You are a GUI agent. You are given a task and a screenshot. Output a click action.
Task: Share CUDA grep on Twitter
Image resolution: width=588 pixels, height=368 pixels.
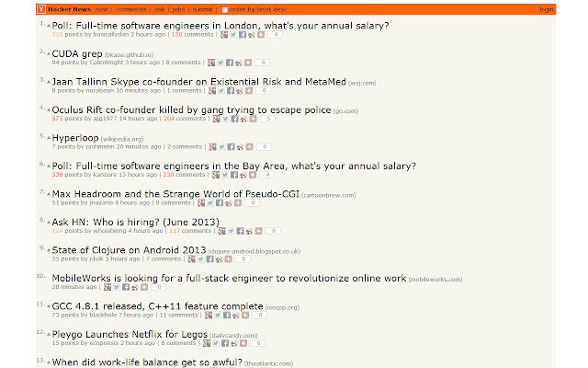220,63
